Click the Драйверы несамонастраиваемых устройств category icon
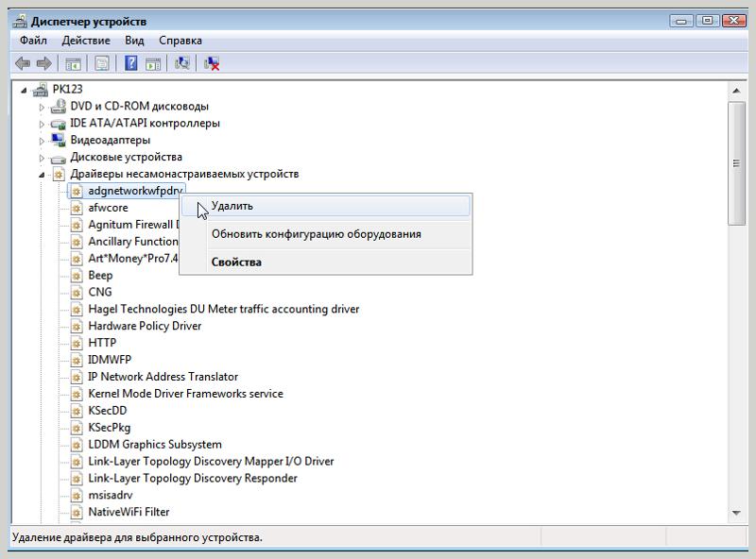 point(59,174)
